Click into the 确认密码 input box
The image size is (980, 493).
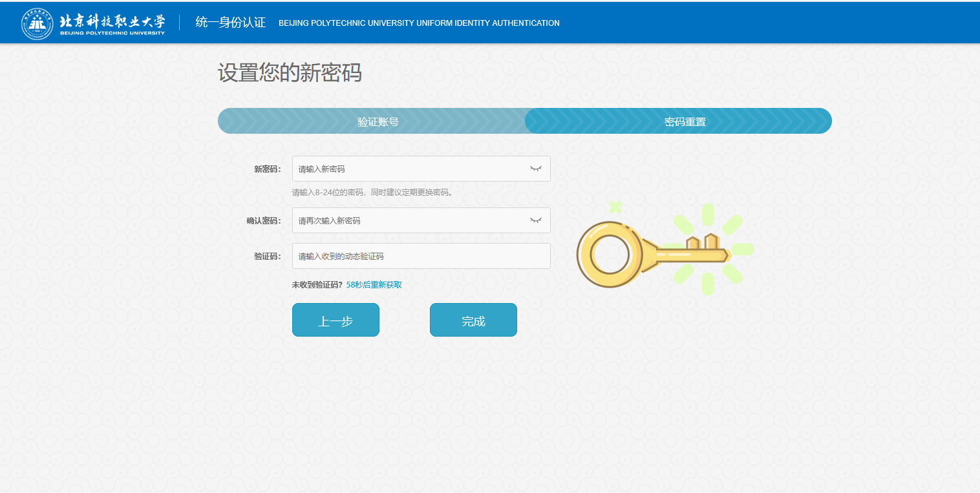[x=410, y=220]
